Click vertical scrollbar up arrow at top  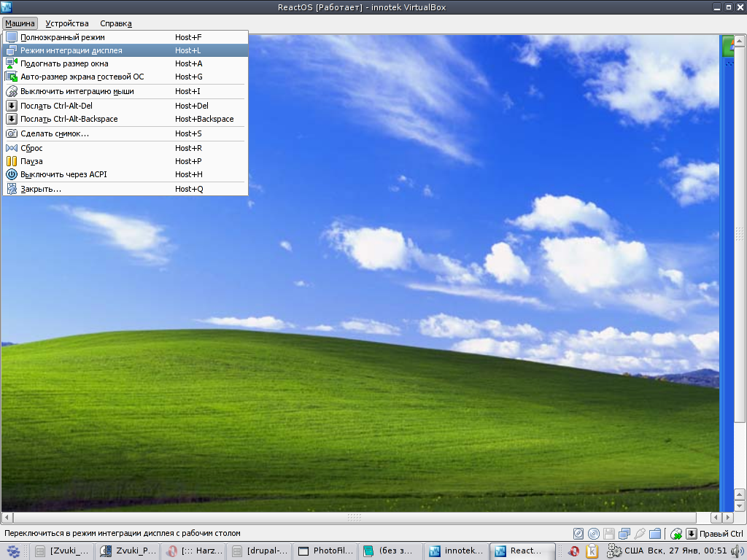[x=740, y=42]
